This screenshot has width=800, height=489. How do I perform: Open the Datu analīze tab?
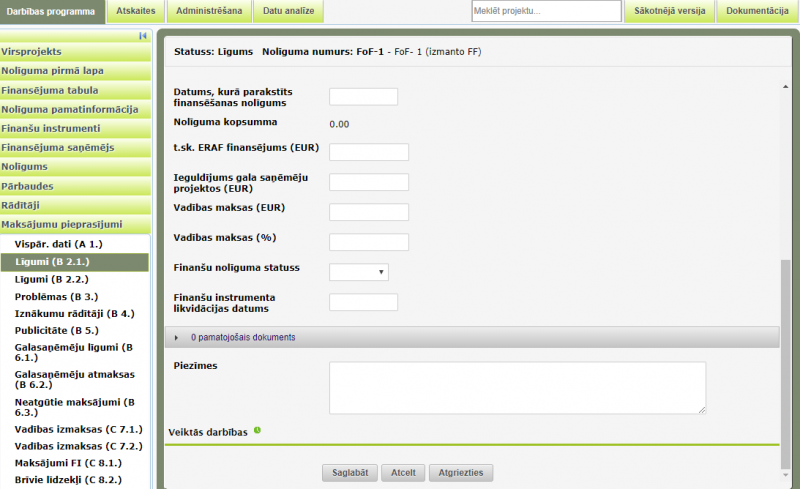pyautogui.click(x=288, y=11)
